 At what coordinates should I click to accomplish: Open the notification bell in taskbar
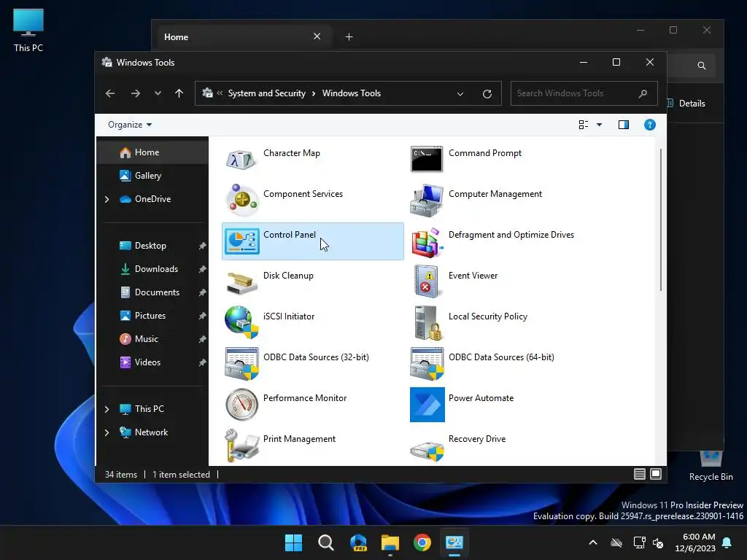pos(727,542)
